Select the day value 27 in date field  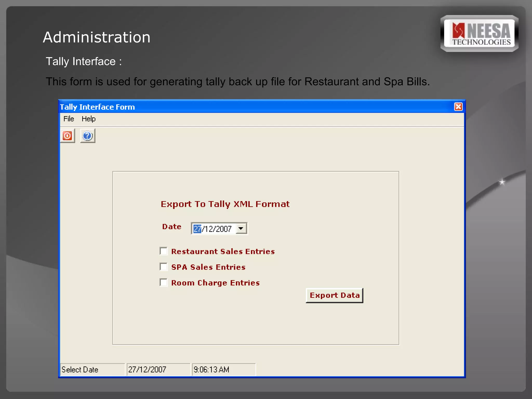(197, 229)
